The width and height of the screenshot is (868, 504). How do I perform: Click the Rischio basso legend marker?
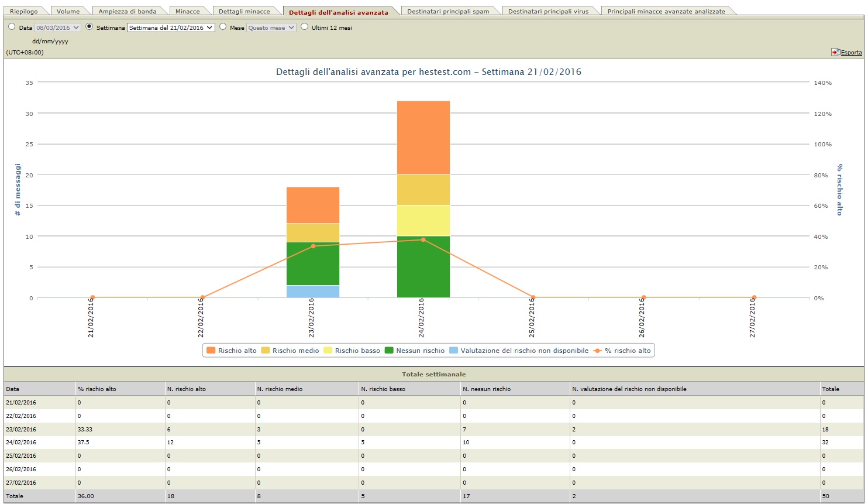coord(328,351)
